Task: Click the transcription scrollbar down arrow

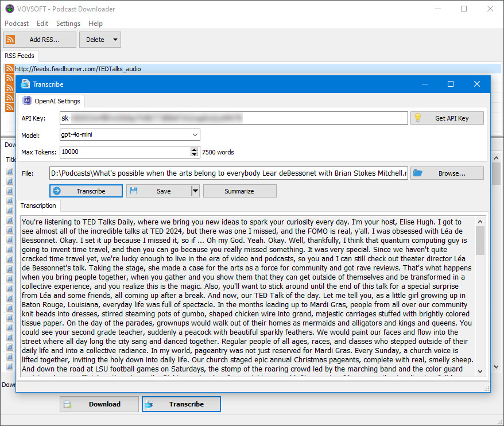Action: coord(480,371)
